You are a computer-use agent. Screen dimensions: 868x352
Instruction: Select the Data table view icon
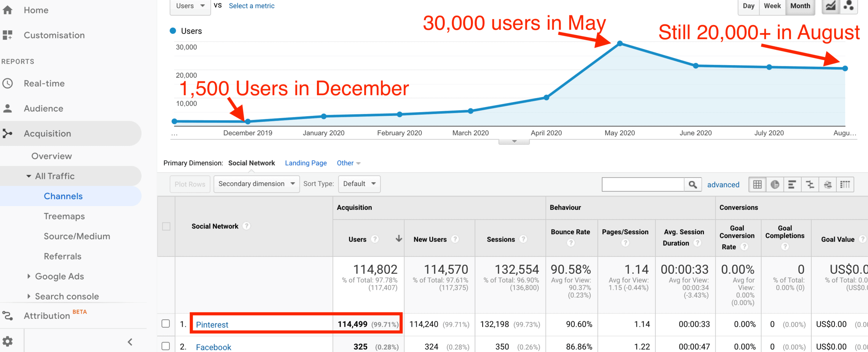[x=758, y=185]
